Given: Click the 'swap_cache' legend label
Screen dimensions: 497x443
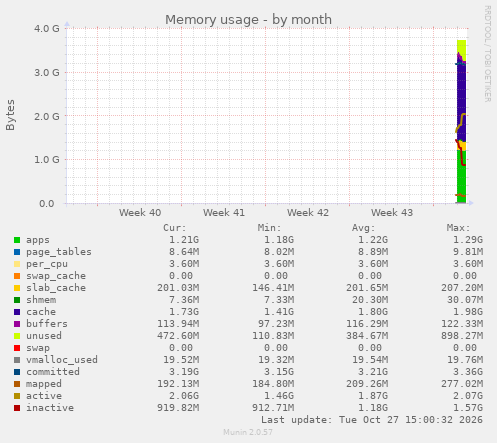Looking at the screenshot, I should 56,276.
